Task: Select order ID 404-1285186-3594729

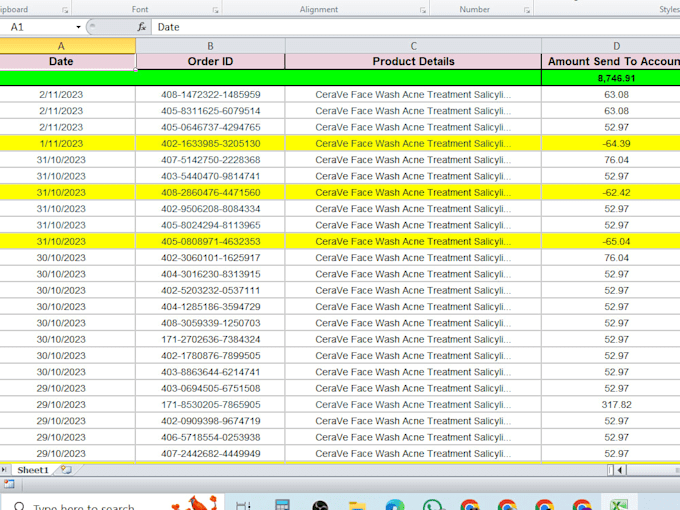Action: (210, 307)
